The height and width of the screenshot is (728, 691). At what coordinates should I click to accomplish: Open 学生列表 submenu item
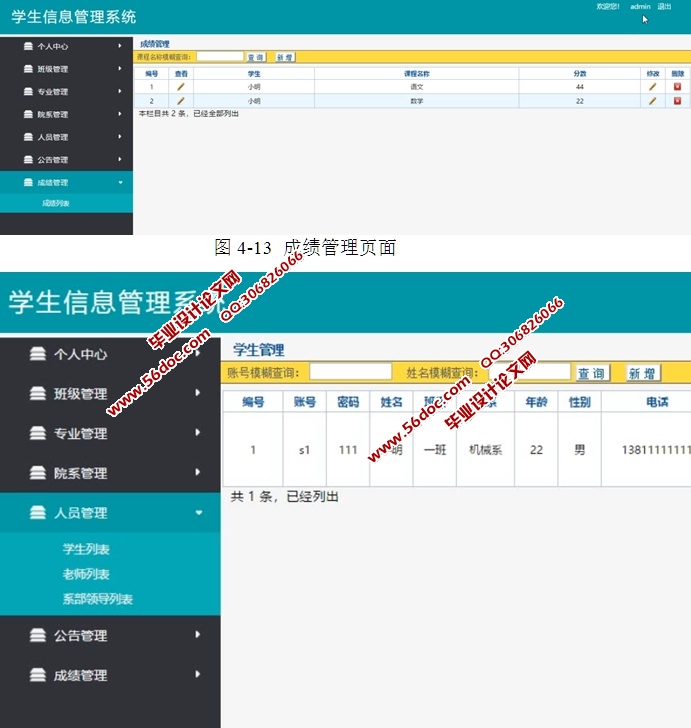(x=86, y=549)
